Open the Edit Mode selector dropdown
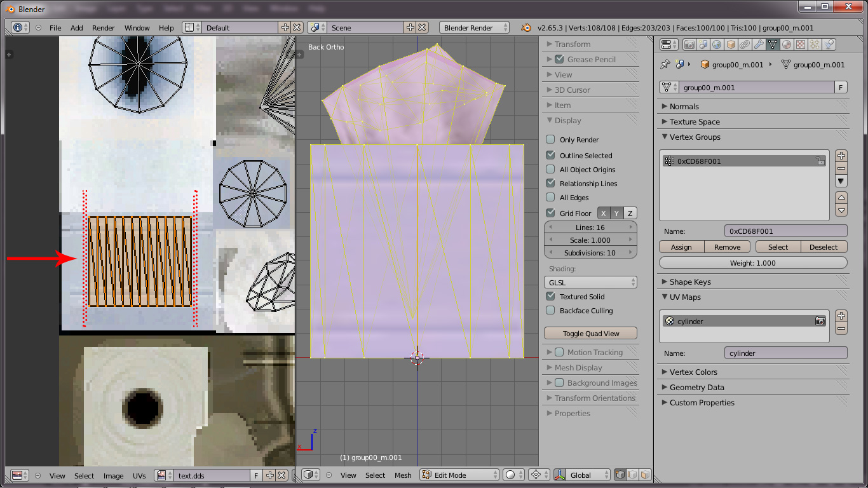This screenshot has height=488, width=868. [x=459, y=475]
